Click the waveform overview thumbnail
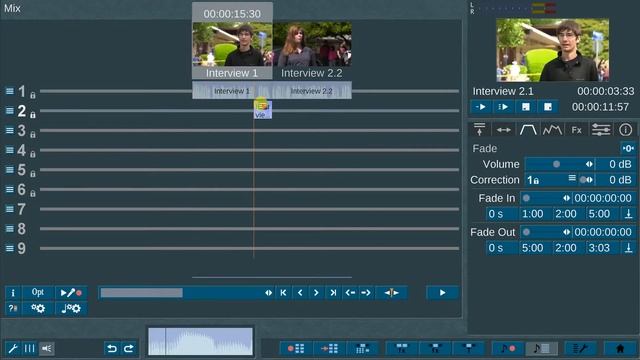This screenshot has height=360, width=640. click(200, 341)
